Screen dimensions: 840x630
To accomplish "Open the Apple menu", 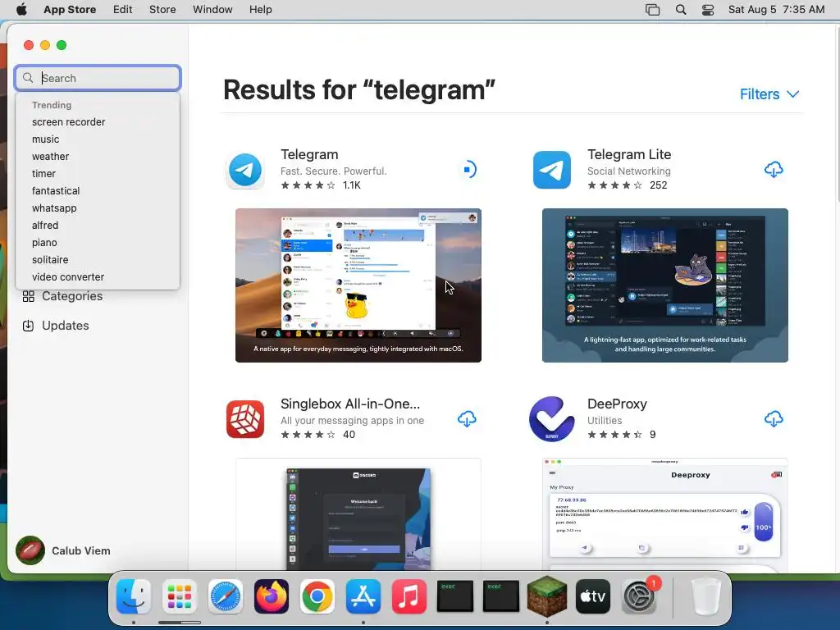I will click(21, 10).
